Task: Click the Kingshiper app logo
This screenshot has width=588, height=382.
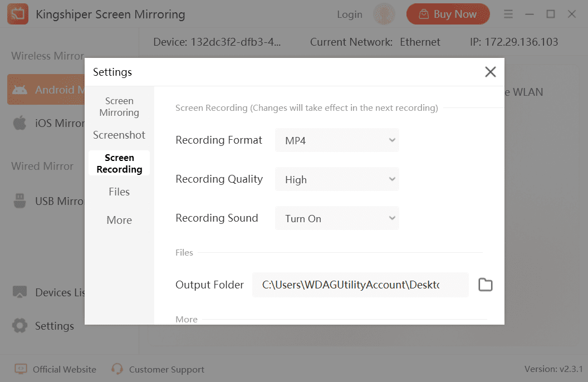Action: coord(18,14)
